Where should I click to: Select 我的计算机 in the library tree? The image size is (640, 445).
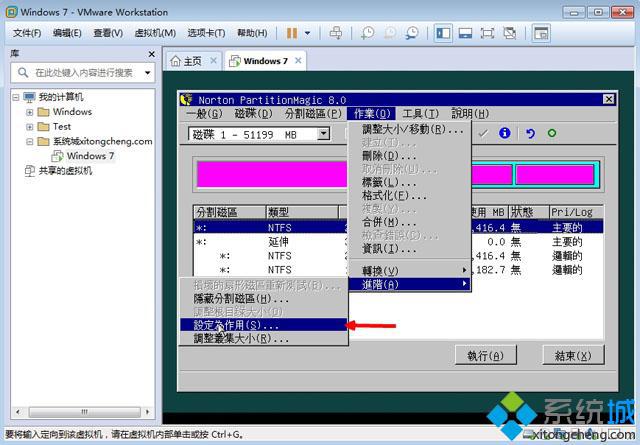point(61,97)
